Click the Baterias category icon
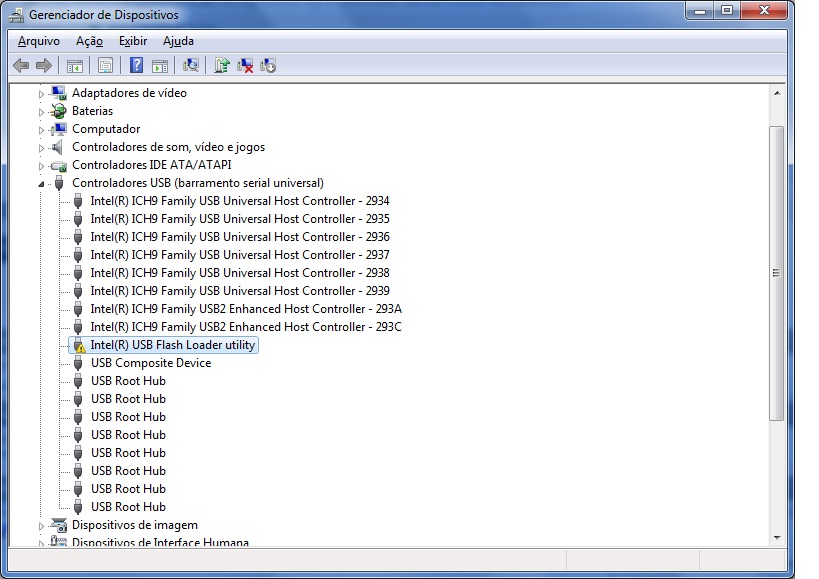Screen dimensions: 819x579 tap(59, 111)
